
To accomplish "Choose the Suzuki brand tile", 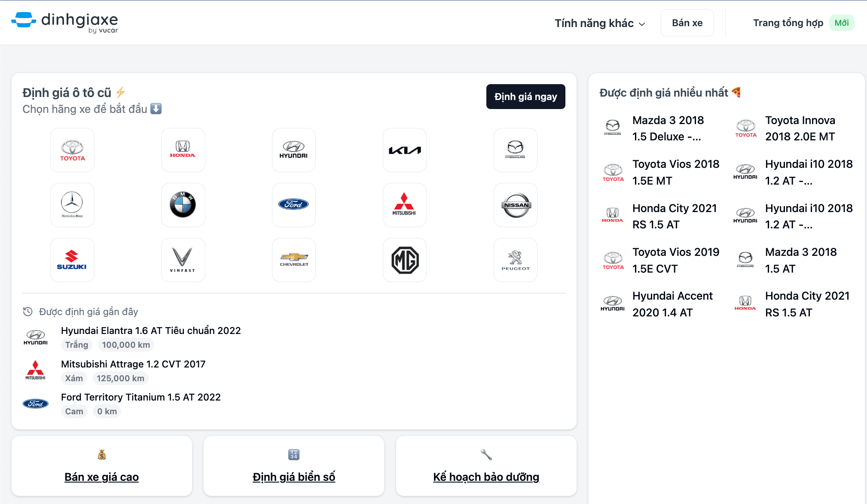I will coord(72,260).
